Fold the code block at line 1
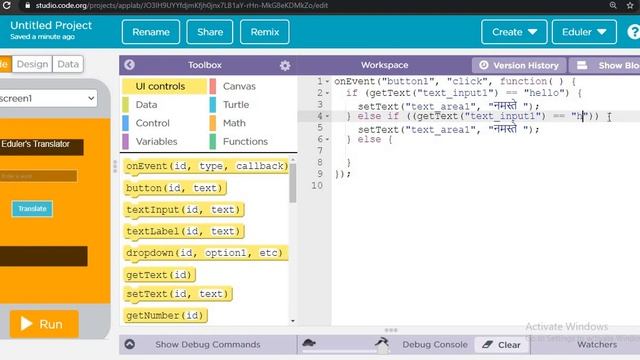Image resolution: width=640 pixels, height=360 pixels. pyautogui.click(x=327, y=82)
